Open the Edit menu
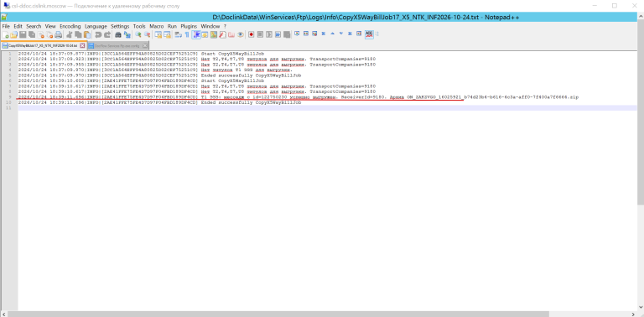The width and height of the screenshot is (644, 317). pyautogui.click(x=18, y=26)
